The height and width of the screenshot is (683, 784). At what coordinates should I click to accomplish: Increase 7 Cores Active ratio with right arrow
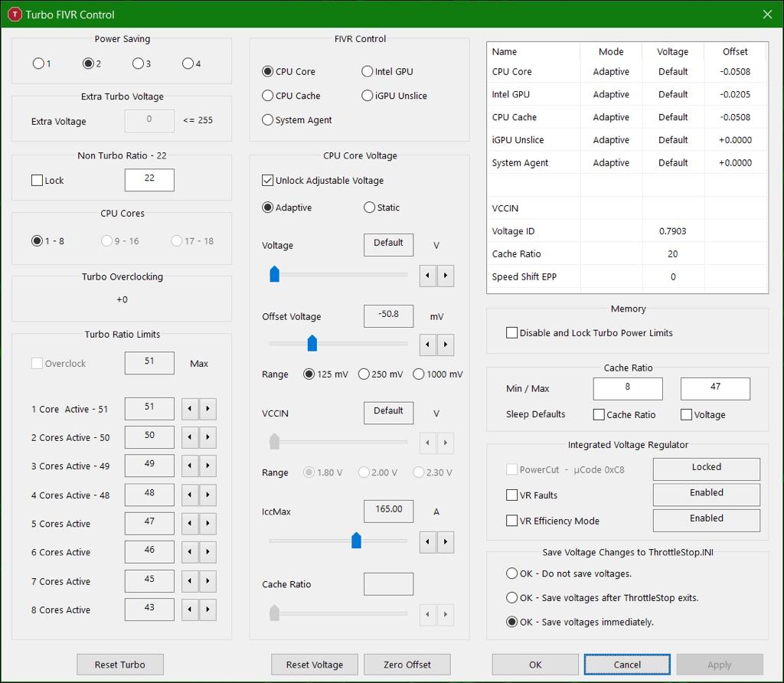[207, 581]
